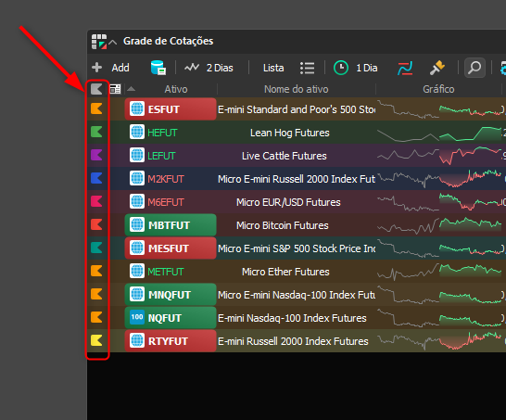Select the ESFUT ticker cell
This screenshot has width=506, height=420.
(171, 109)
